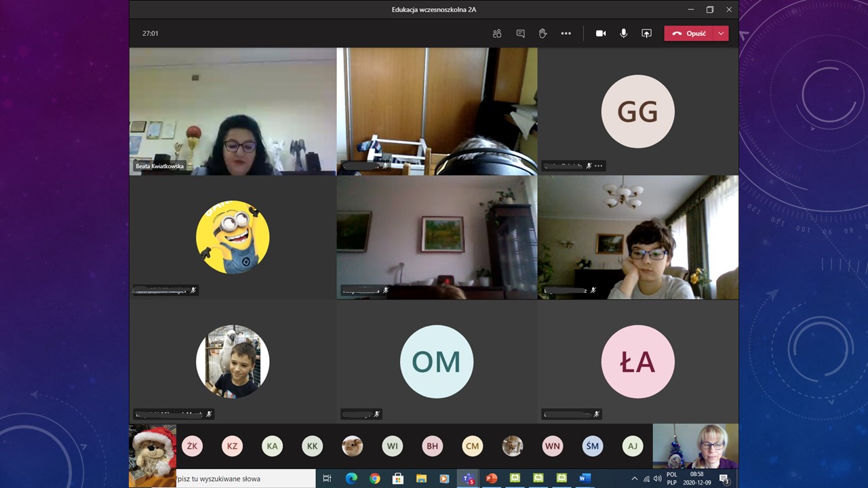Open the meeting chat panel
The image size is (868, 488).
(520, 33)
